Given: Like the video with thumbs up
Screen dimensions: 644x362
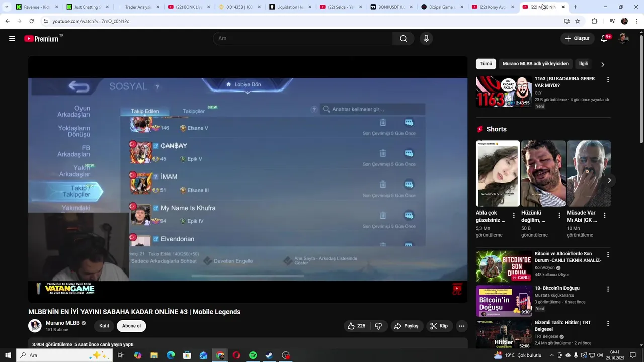Looking at the screenshot, I should (356, 326).
